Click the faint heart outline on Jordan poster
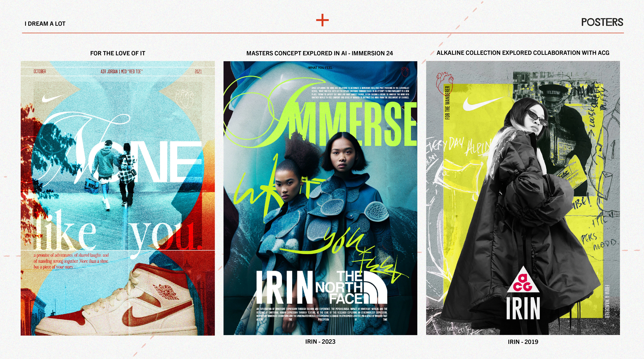Image resolution: width=644 pixels, height=359 pixels. pos(185,100)
